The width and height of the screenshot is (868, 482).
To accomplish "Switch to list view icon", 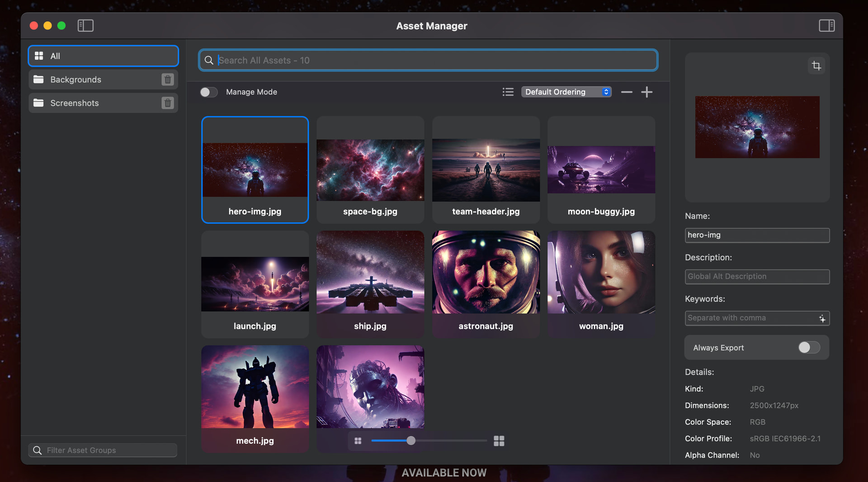I will [508, 92].
